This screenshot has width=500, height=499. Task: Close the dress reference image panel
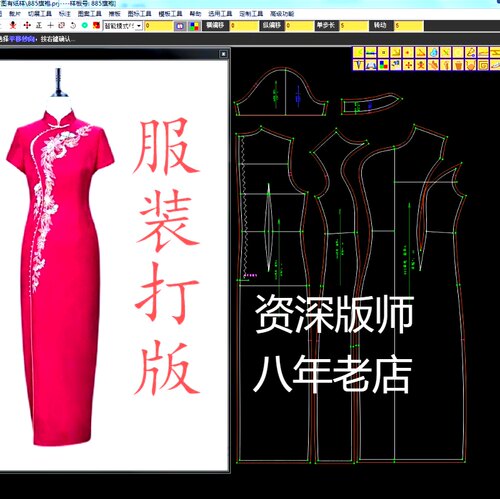(x=223, y=54)
